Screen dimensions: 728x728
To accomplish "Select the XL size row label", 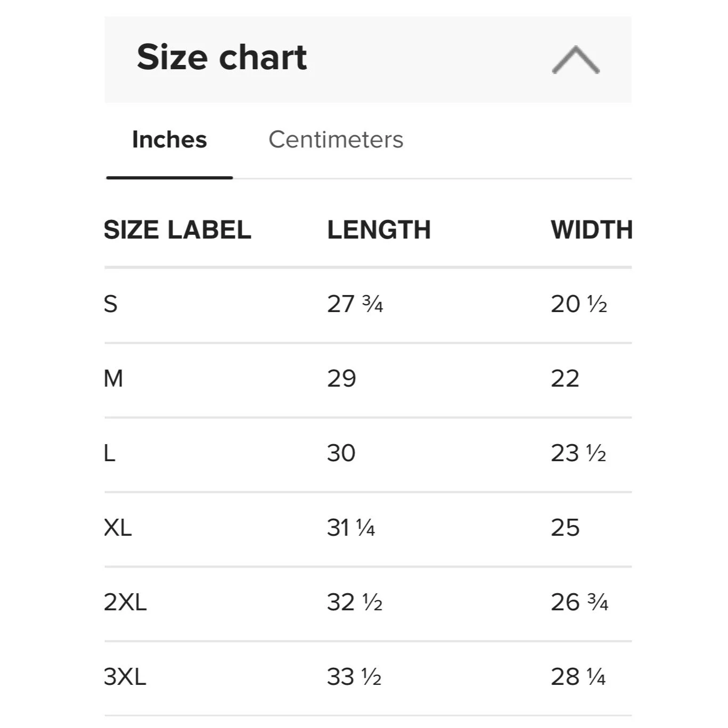I will (118, 528).
